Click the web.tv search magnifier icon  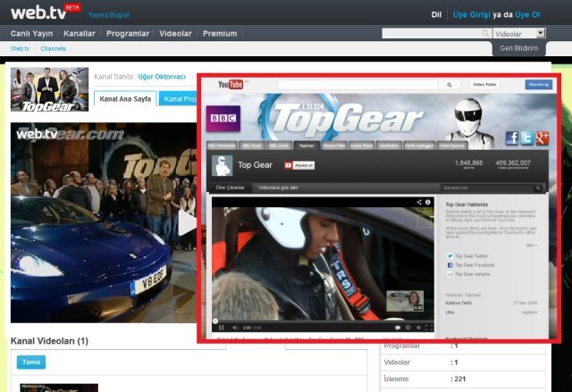(x=485, y=34)
